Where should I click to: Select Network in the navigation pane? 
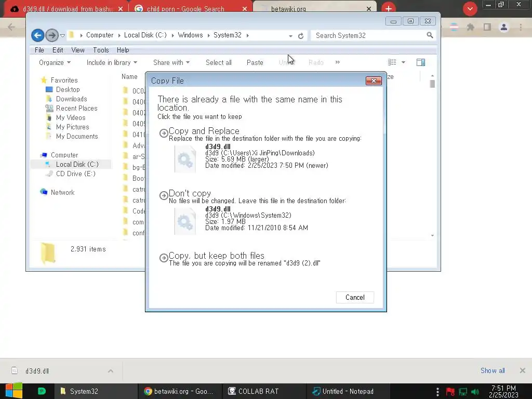(62, 192)
